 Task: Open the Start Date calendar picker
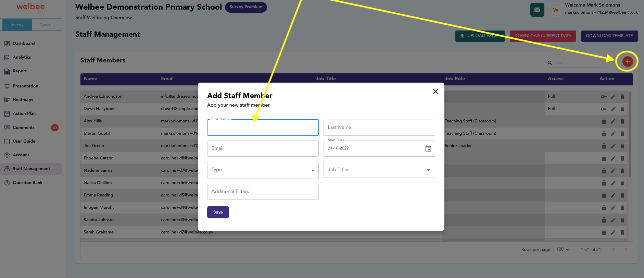[428, 148]
